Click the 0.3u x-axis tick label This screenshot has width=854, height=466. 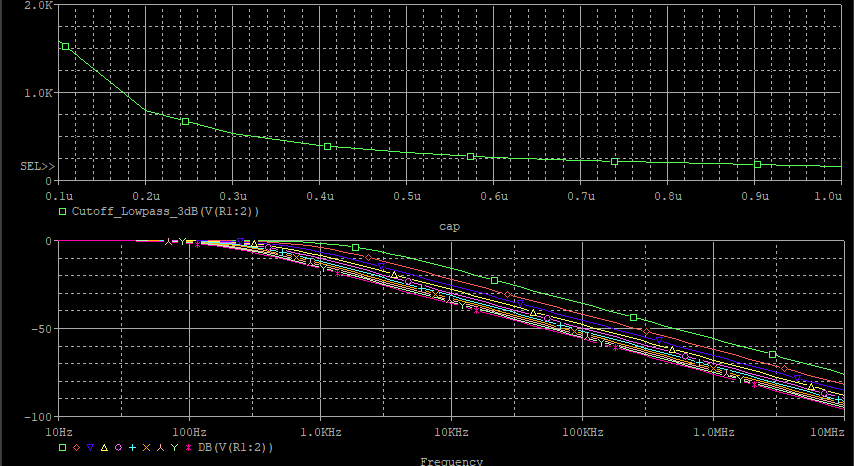(233, 196)
